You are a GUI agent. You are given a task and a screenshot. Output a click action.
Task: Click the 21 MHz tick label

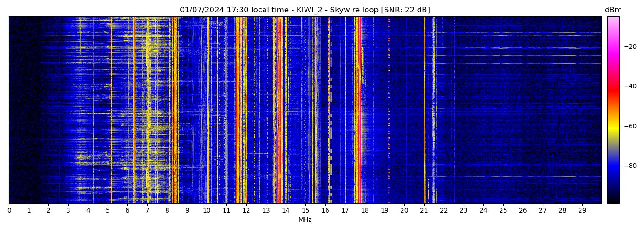[x=424, y=211]
